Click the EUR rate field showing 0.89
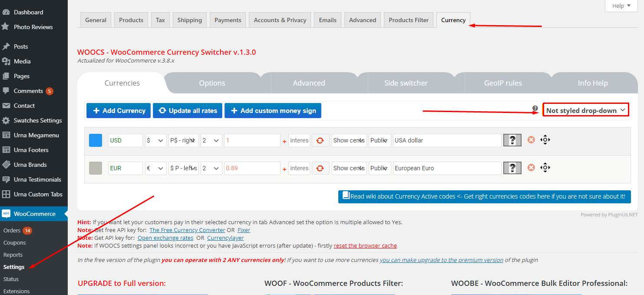 pyautogui.click(x=252, y=168)
